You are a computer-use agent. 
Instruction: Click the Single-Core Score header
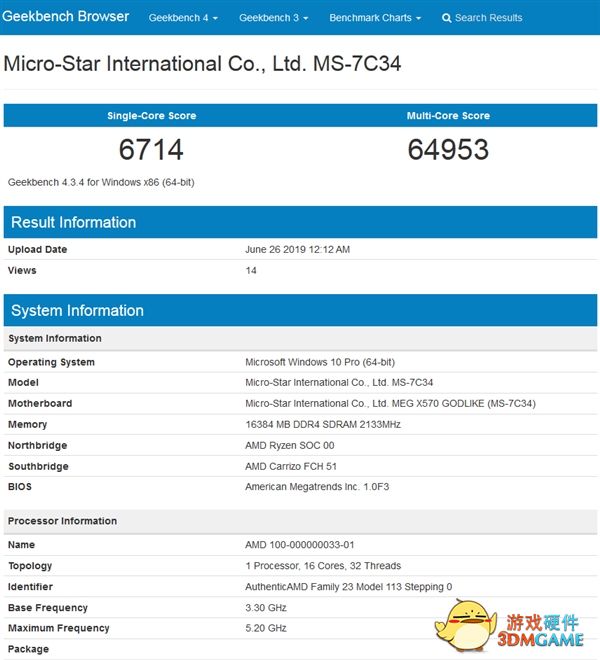point(152,116)
